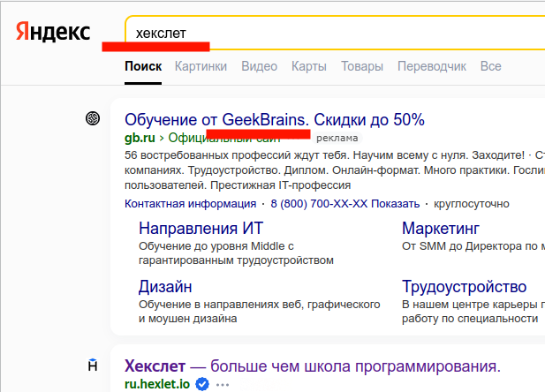Click the круглосуточно working hours text

click(472, 204)
